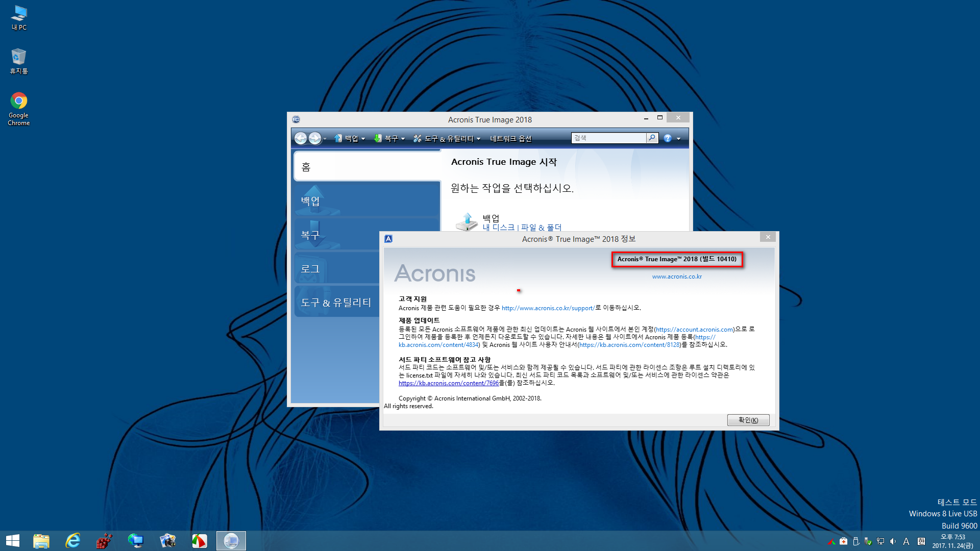The height and width of the screenshot is (551, 980).
Task: Open the 복구 toolbar menu
Action: tap(389, 138)
